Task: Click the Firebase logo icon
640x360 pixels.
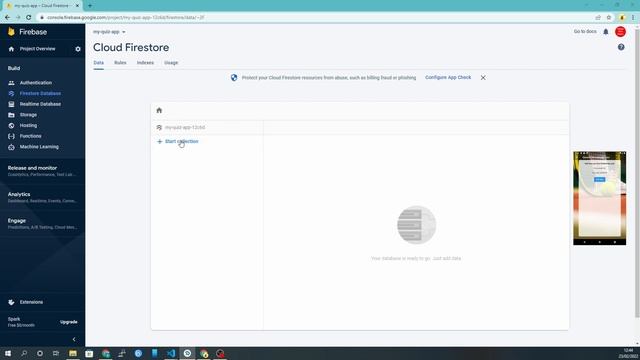Action: [x=11, y=32]
